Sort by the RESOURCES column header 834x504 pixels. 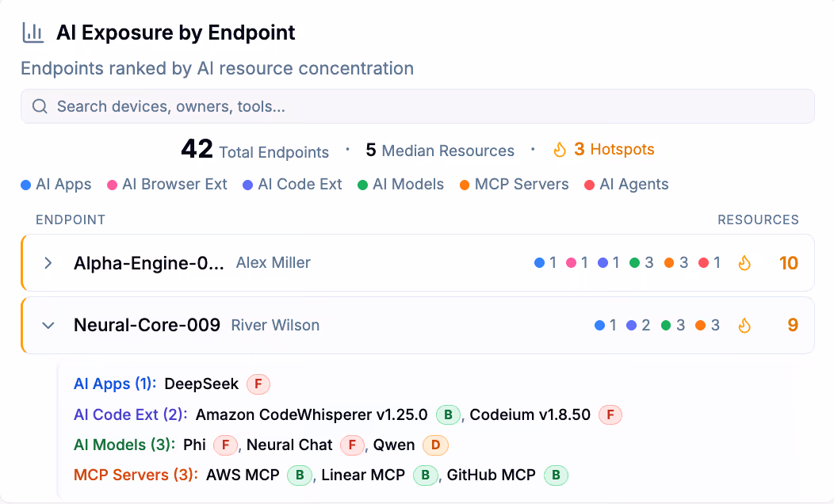pyautogui.click(x=758, y=220)
